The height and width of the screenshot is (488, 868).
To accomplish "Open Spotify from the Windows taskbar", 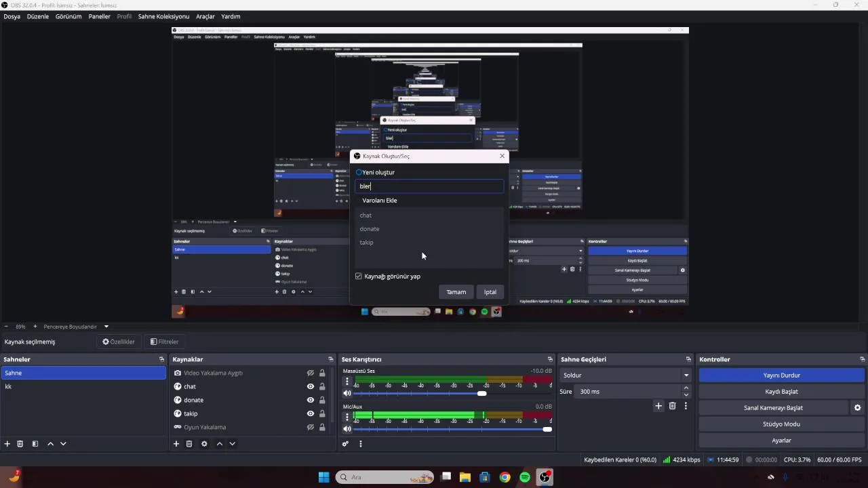I will (525, 477).
